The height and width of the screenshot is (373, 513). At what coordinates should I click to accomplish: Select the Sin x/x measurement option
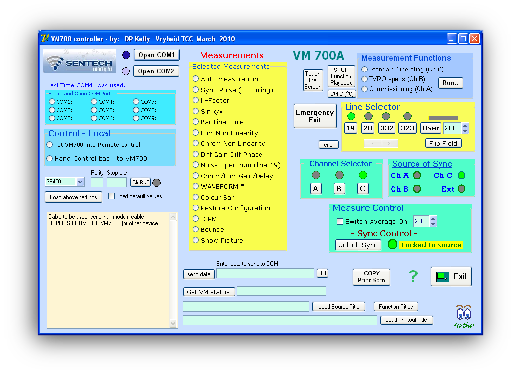coord(196,111)
